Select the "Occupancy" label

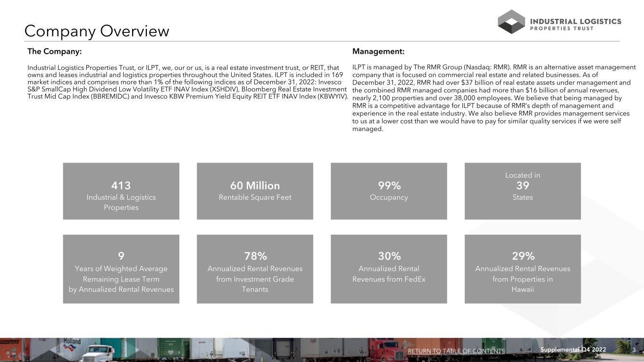tap(389, 197)
